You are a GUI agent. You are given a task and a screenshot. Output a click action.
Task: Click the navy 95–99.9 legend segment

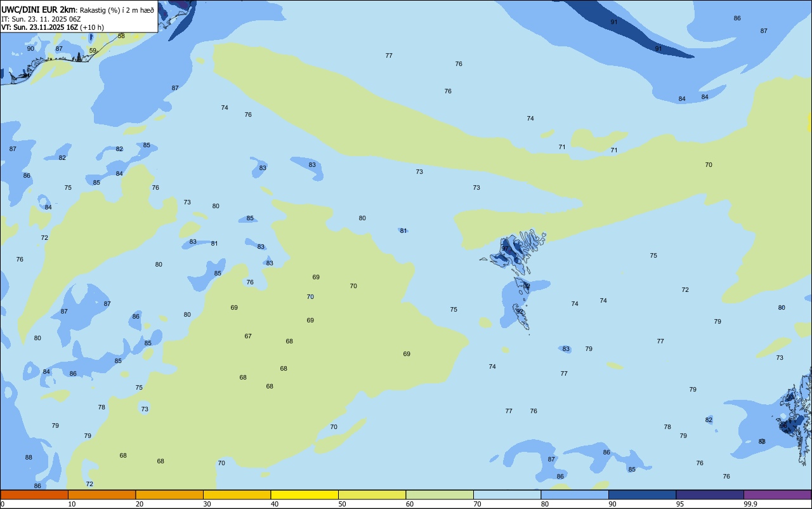[710, 495]
